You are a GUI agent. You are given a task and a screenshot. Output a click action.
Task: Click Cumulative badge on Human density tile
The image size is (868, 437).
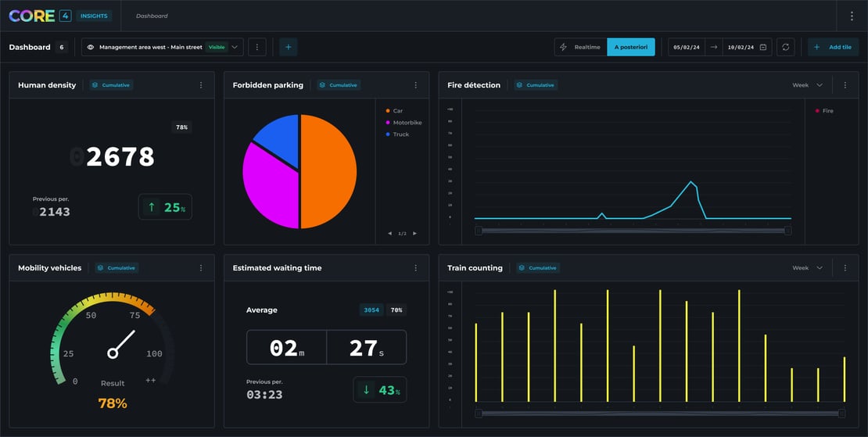click(111, 85)
